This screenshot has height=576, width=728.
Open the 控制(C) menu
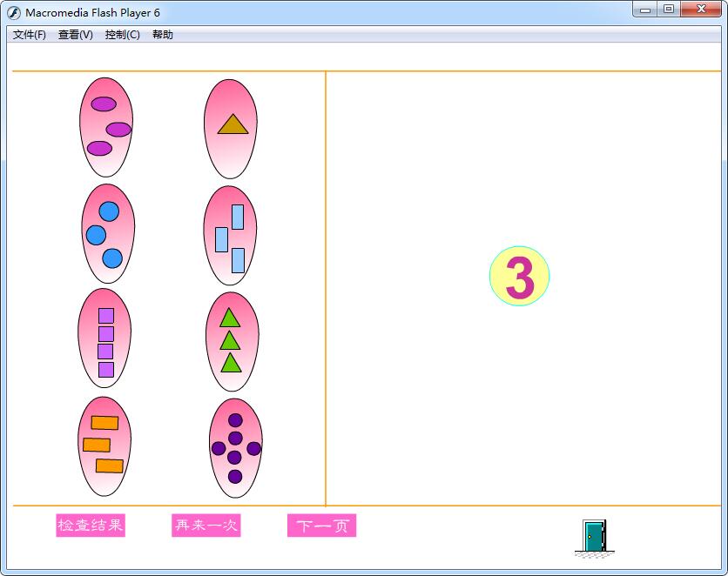122,35
